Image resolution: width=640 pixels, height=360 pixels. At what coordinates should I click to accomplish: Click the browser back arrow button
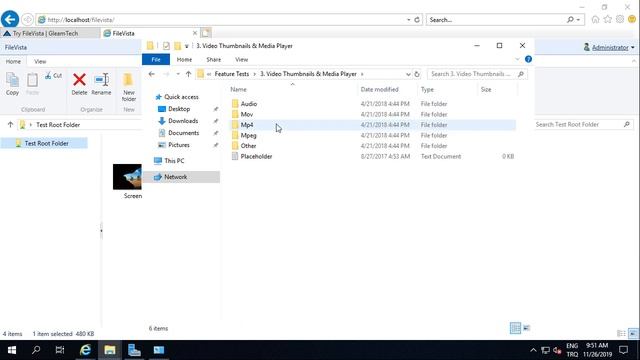tap(10, 19)
